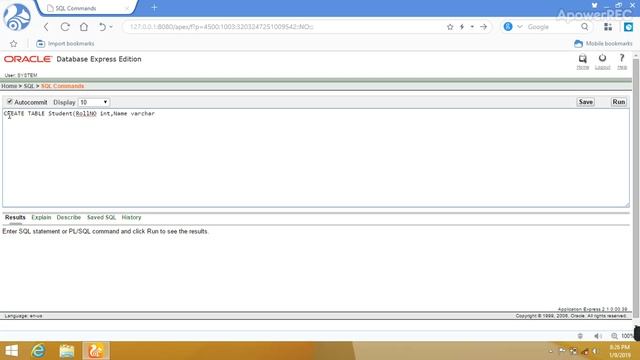640x360 pixels.
Task: Select the Results tab
Action: tap(15, 218)
